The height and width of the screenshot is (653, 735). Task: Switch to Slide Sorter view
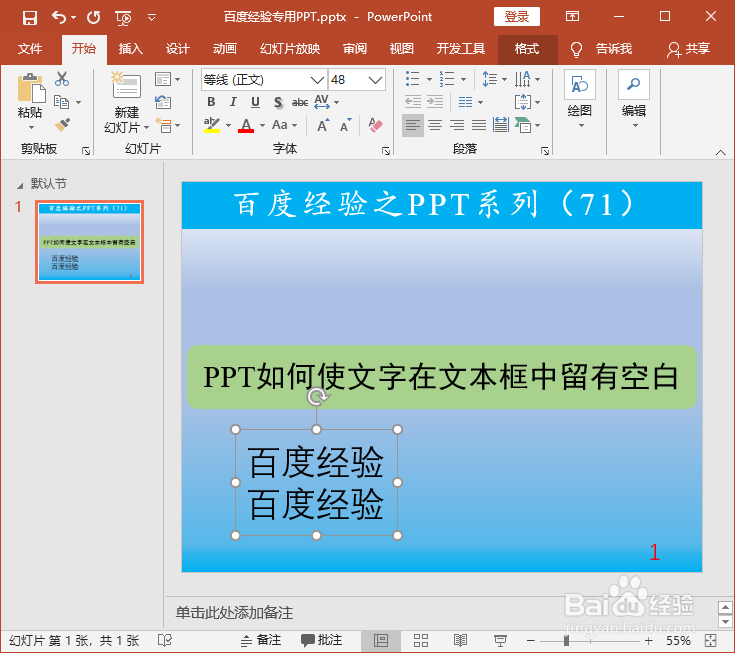click(x=420, y=640)
